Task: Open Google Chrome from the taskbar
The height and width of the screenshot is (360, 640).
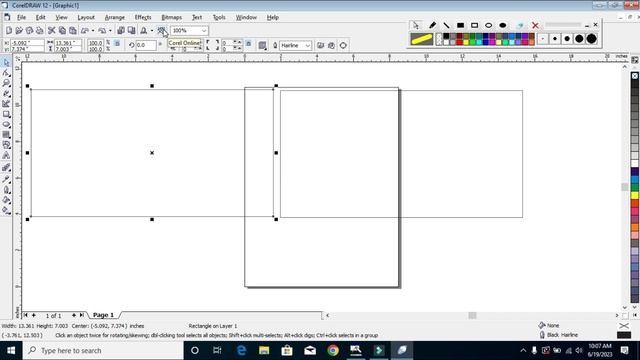Action: (x=333, y=350)
